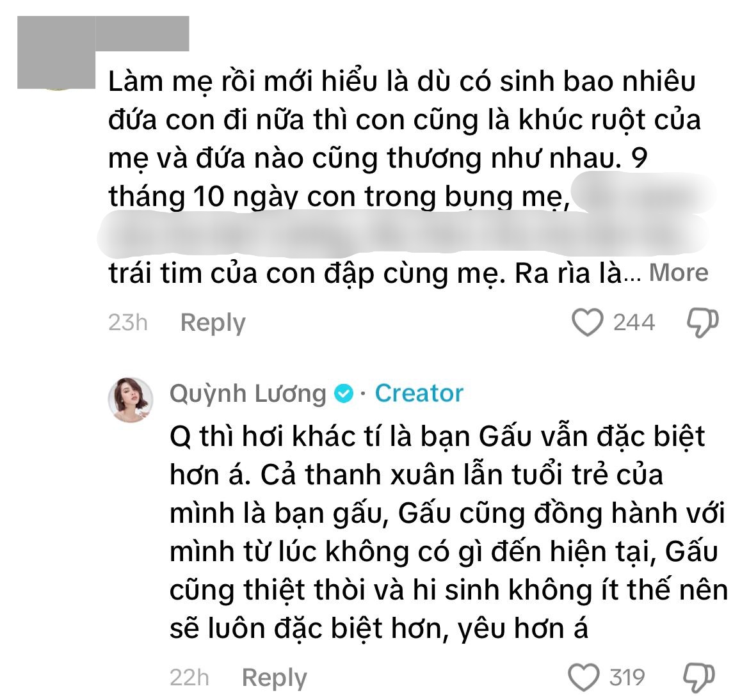Click the blue verified badge beside Quỳnh Lương
The image size is (749, 700).
(344, 394)
